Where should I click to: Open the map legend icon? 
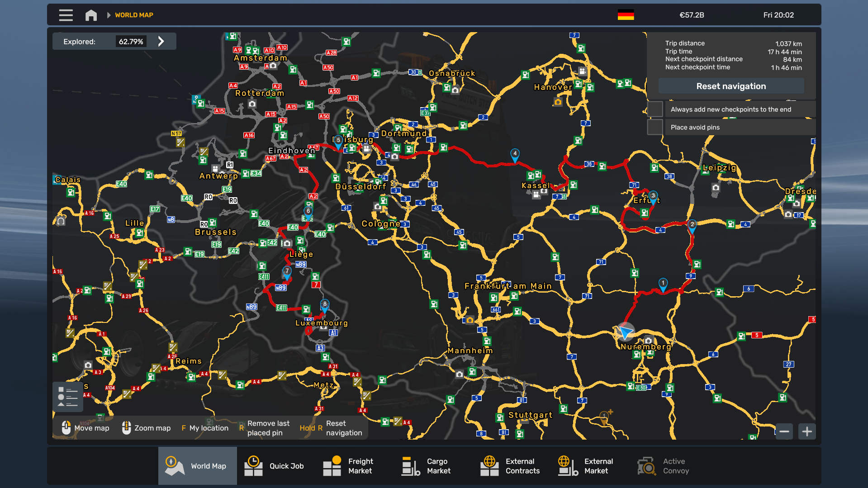tap(68, 397)
